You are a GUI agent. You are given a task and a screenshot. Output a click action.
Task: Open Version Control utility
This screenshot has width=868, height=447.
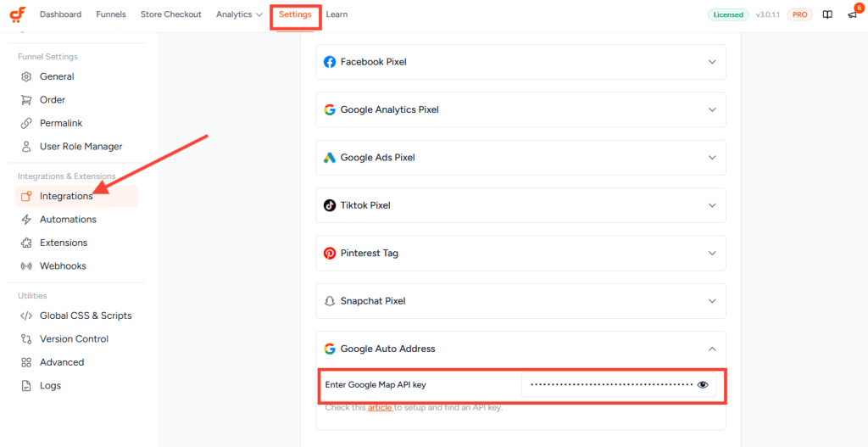click(x=76, y=339)
